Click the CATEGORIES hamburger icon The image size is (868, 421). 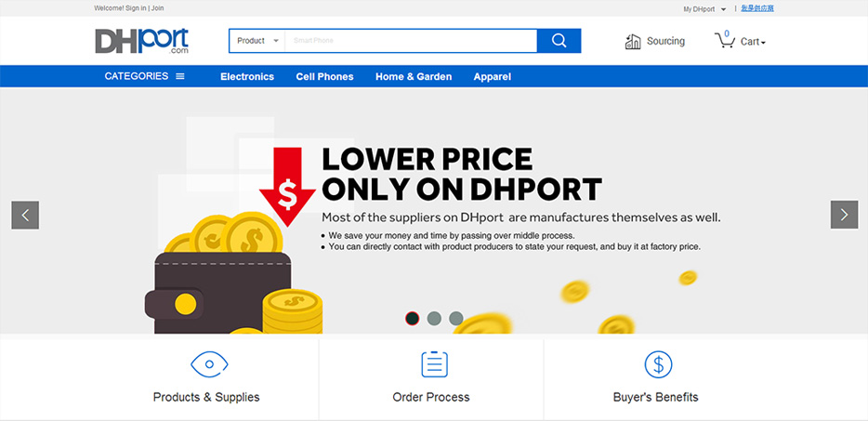[x=180, y=76]
